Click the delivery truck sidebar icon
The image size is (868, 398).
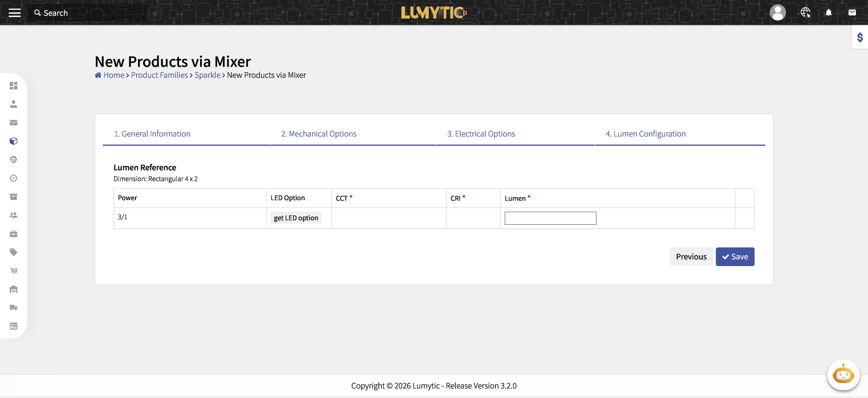pyautogui.click(x=13, y=308)
